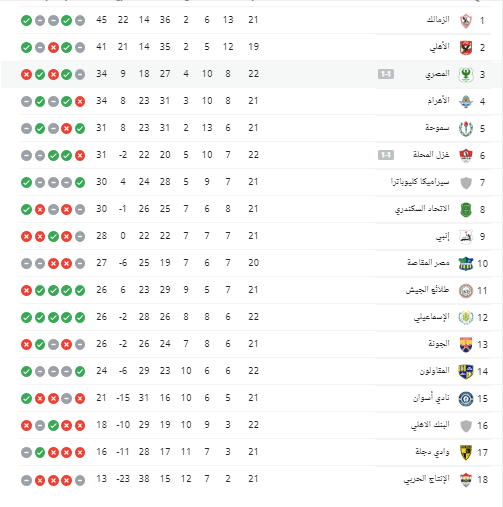503x507 pixels.
Task: Click the Aswan blue round crest in row 15
Action: click(466, 399)
